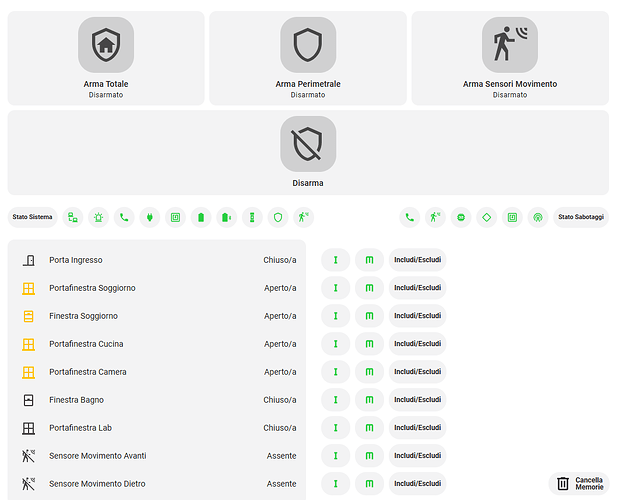The image size is (618, 500).
Task: Click the yellow window icon of Portafinestra Cucina
Action: pyautogui.click(x=28, y=344)
